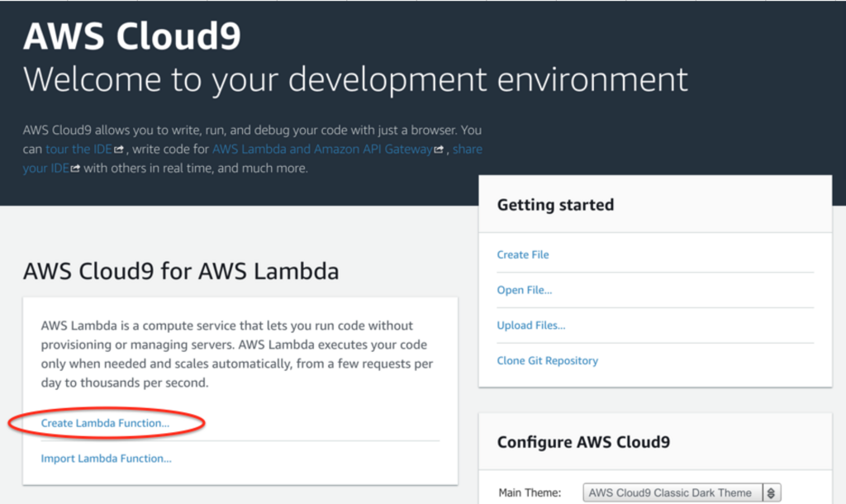Click the "Getting started" panel heading

point(555,205)
